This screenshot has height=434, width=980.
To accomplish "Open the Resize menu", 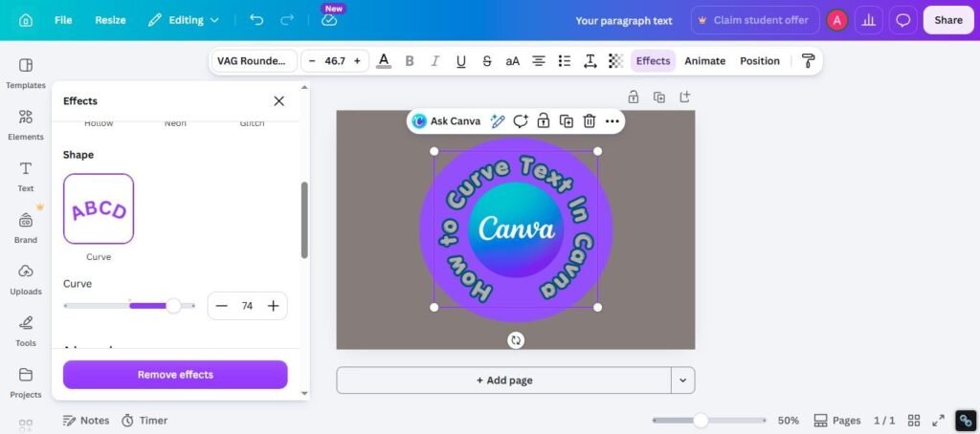I will coord(110,20).
